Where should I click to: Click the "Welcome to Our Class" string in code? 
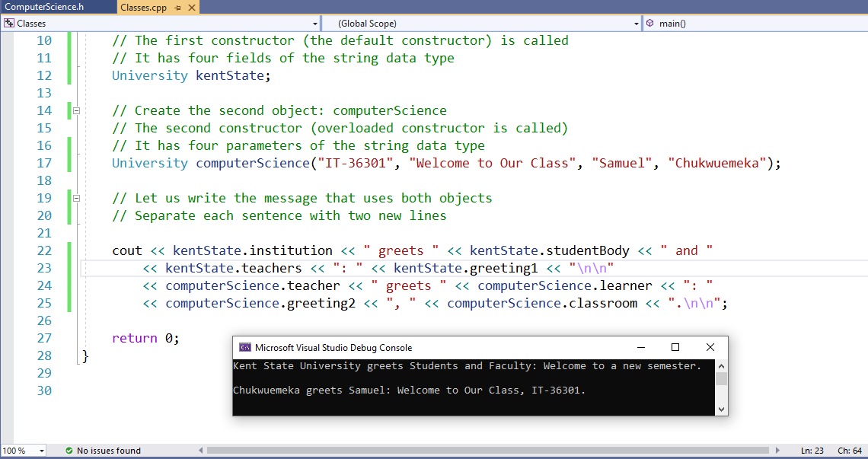493,163
